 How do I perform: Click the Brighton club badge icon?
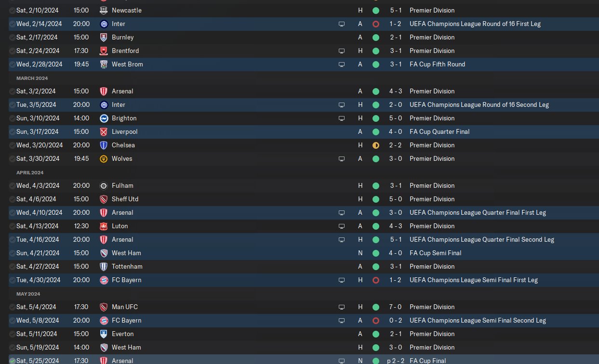pos(103,118)
